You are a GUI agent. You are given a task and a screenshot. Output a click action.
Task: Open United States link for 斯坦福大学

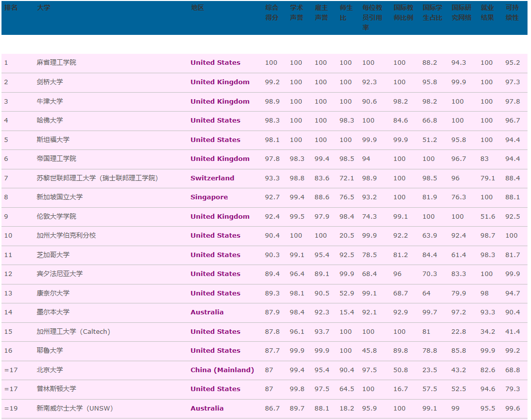215,140
